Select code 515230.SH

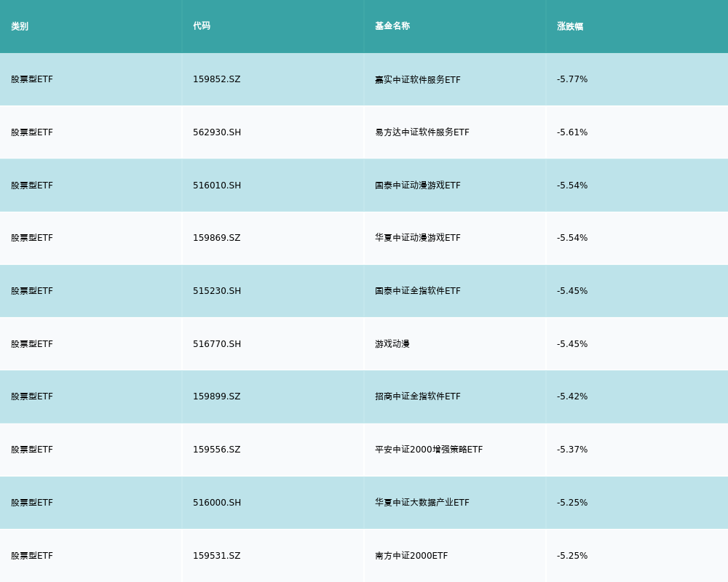coord(217,291)
